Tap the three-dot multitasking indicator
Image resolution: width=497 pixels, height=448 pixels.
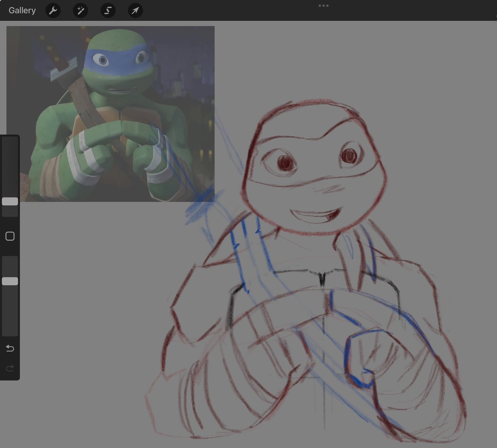tap(323, 6)
